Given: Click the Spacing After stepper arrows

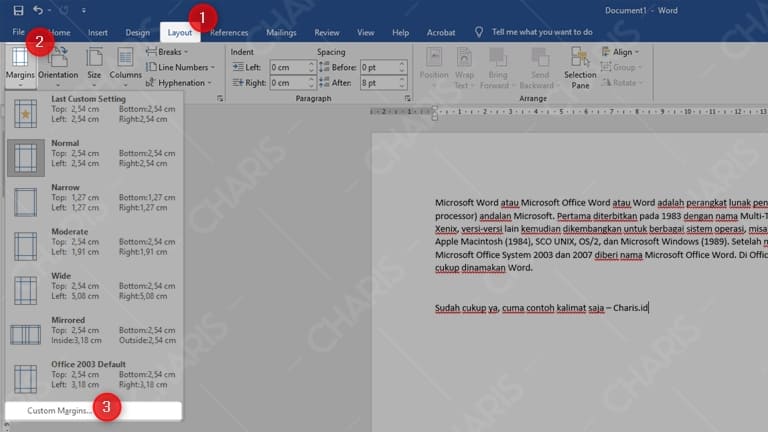Looking at the screenshot, I should (x=402, y=83).
